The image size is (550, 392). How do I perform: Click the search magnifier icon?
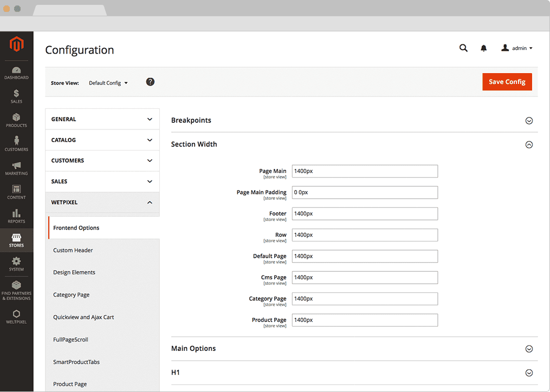463,48
